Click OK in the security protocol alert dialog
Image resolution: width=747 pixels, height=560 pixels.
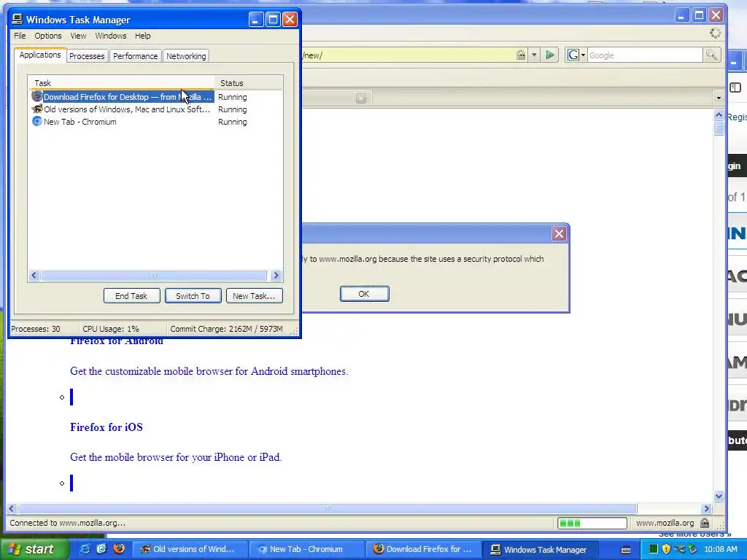(x=364, y=294)
